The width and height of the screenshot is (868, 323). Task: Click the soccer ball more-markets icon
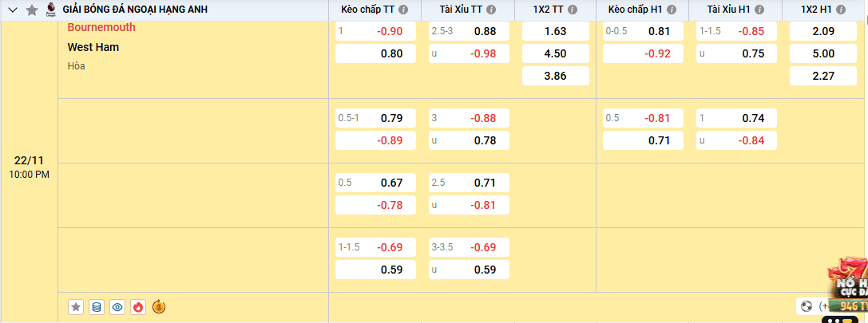pos(807,306)
